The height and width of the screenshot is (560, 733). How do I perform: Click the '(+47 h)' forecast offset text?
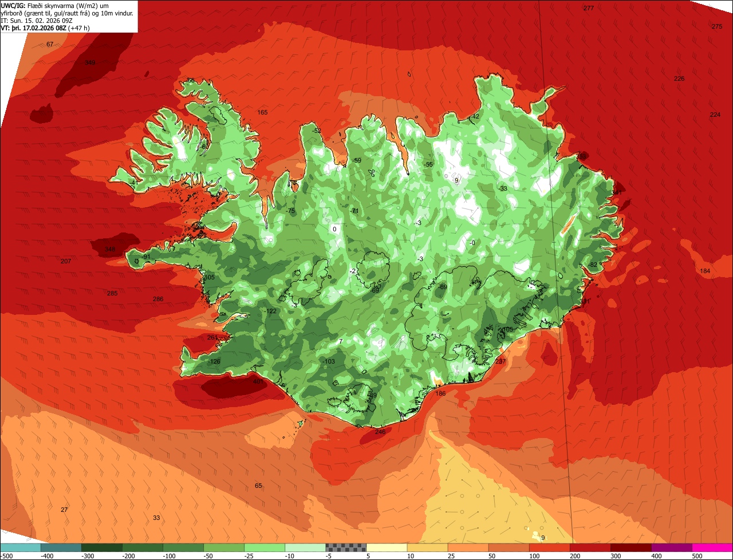coord(80,27)
